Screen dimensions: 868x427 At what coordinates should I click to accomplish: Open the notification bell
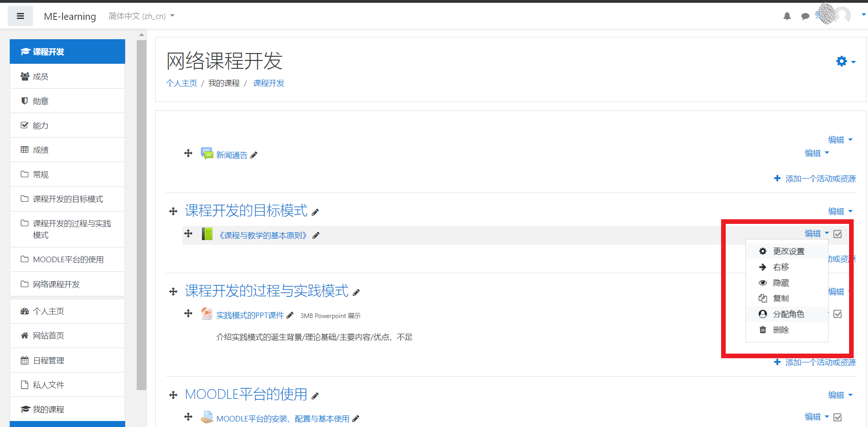click(x=787, y=16)
